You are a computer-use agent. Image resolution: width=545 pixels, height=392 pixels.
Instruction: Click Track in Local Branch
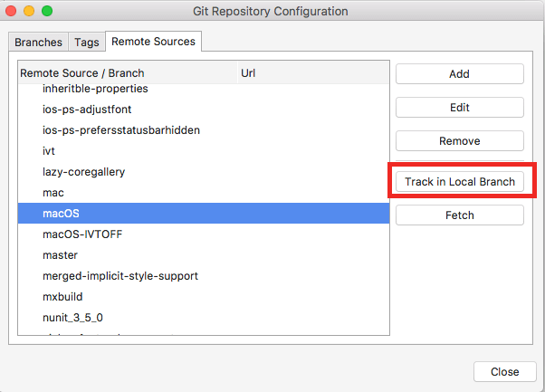(459, 181)
